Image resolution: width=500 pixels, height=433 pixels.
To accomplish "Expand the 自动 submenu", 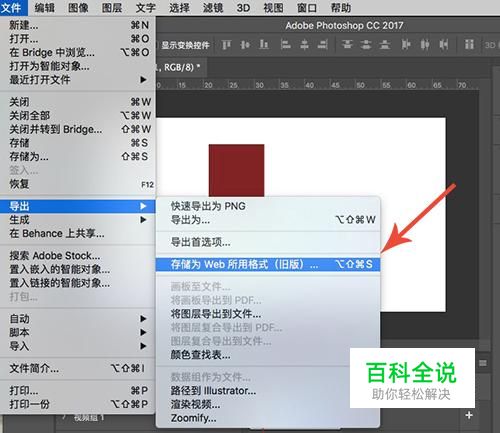I will (x=78, y=319).
